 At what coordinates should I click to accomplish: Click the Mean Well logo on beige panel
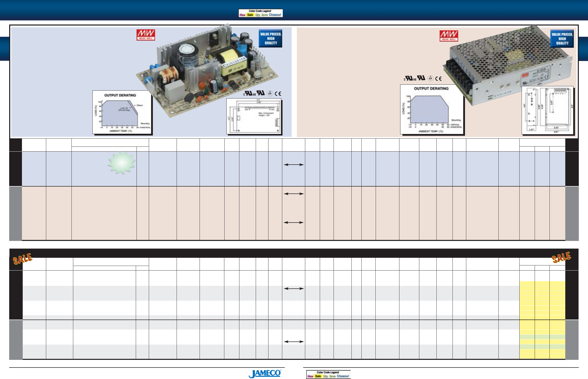[449, 36]
